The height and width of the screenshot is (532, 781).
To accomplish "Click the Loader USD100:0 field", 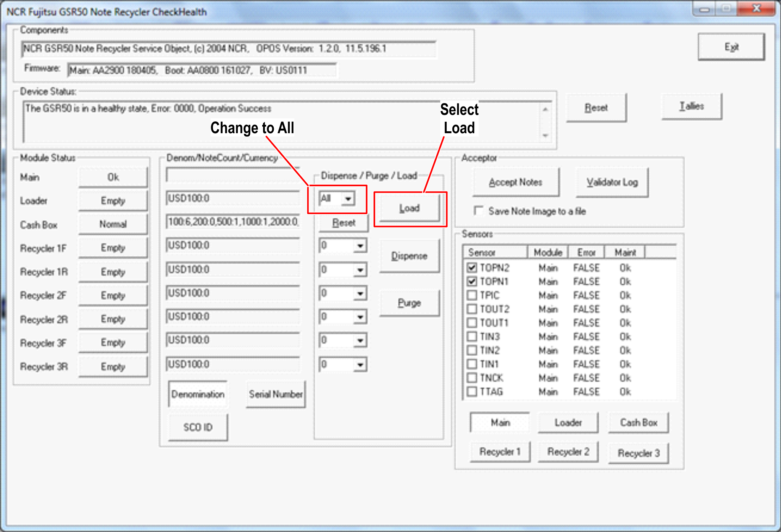I will (233, 198).
